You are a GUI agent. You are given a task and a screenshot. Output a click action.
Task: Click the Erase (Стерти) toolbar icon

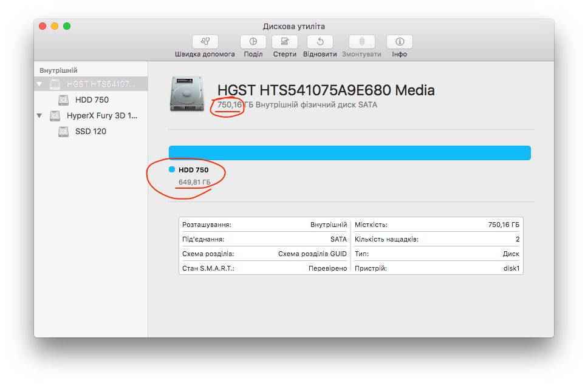(x=285, y=42)
